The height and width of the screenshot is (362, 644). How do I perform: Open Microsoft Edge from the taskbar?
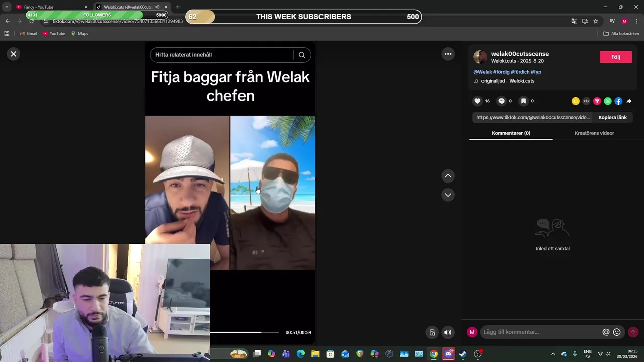pyautogui.click(x=301, y=354)
